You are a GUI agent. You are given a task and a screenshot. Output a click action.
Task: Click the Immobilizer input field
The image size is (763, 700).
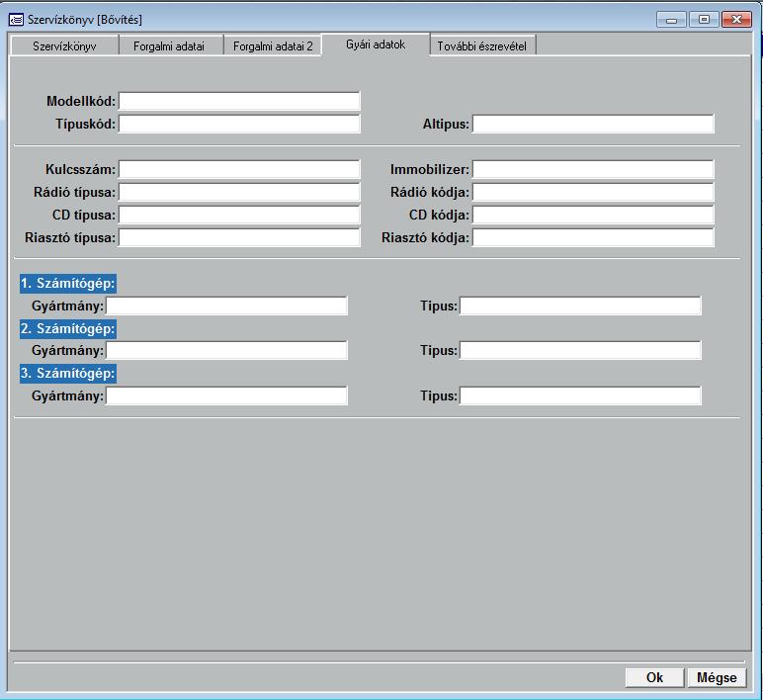pyautogui.click(x=593, y=169)
